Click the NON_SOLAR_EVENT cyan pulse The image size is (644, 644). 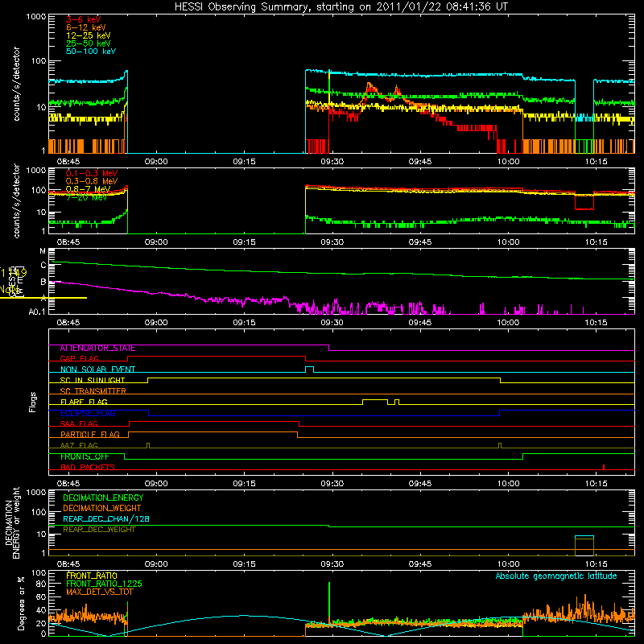(x=310, y=369)
